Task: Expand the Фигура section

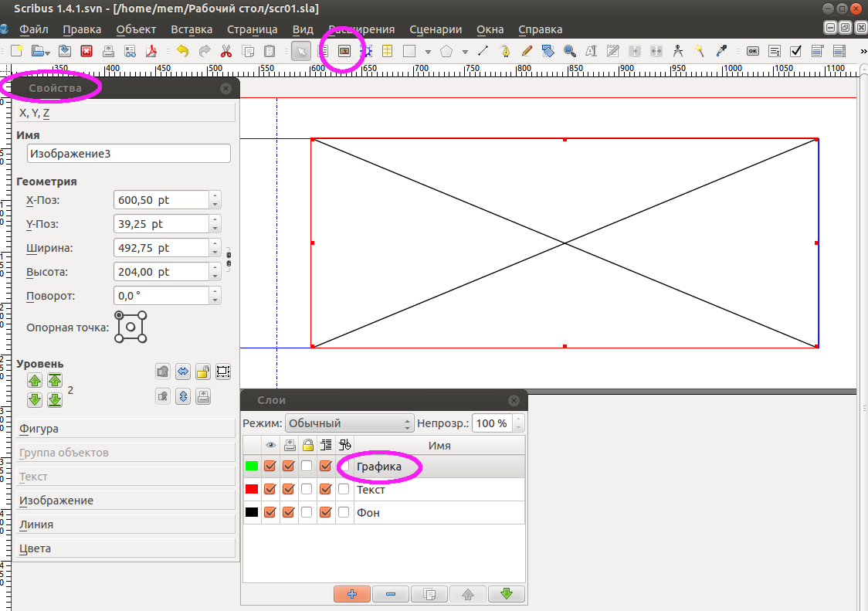Action: pos(126,429)
